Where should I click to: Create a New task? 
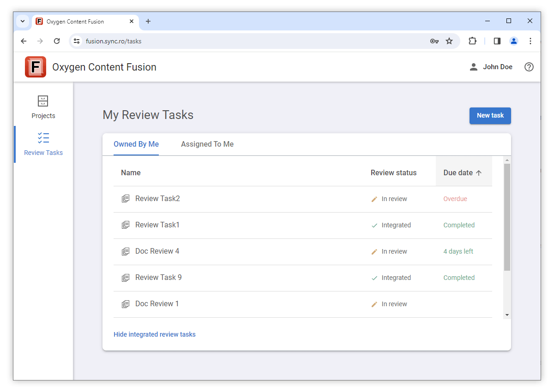point(490,116)
